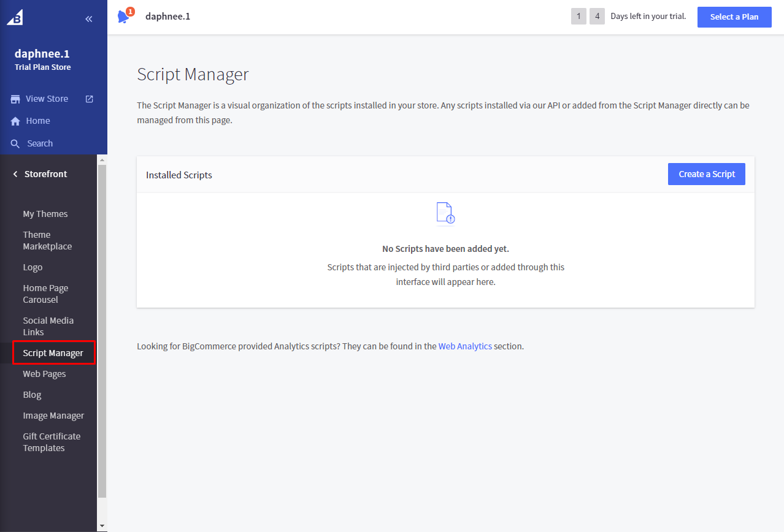Click the Home house icon
This screenshot has width=784, height=532.
15,121
